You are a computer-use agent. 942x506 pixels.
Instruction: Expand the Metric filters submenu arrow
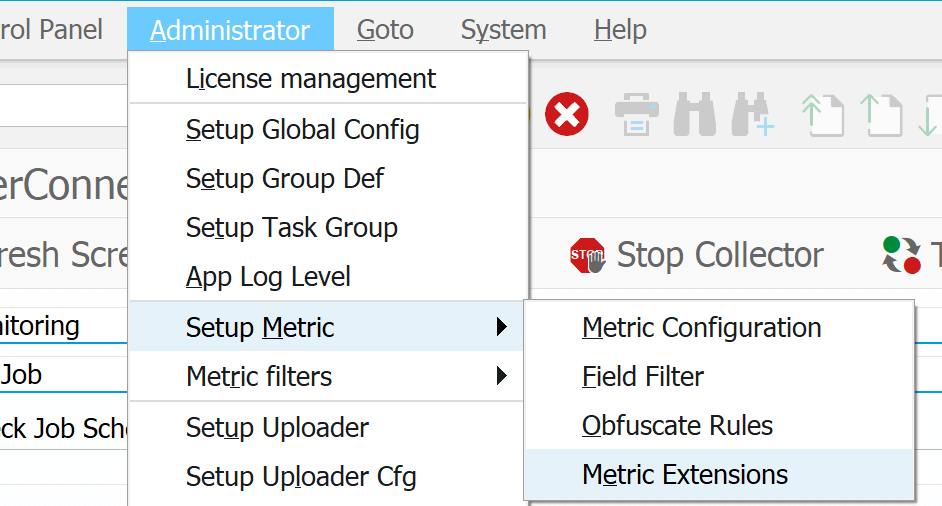(x=501, y=376)
